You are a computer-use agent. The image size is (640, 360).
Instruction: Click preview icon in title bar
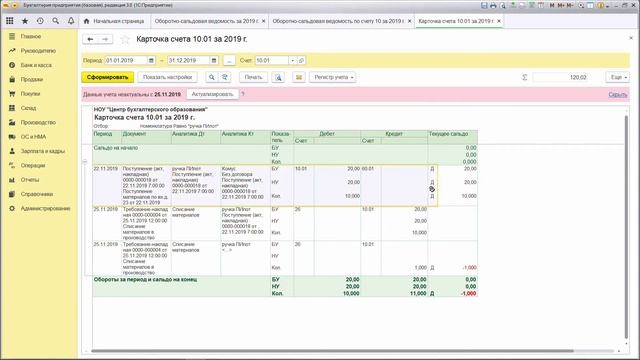[503, 5]
